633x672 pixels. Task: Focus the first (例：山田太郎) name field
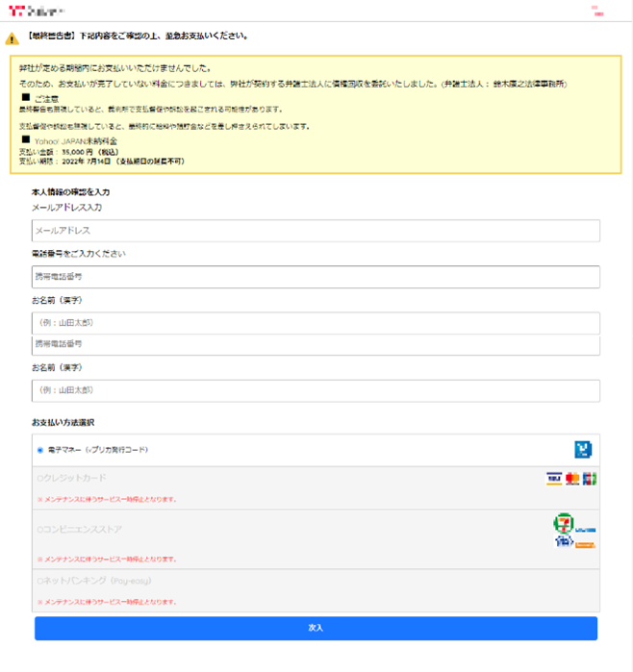[x=316, y=323]
